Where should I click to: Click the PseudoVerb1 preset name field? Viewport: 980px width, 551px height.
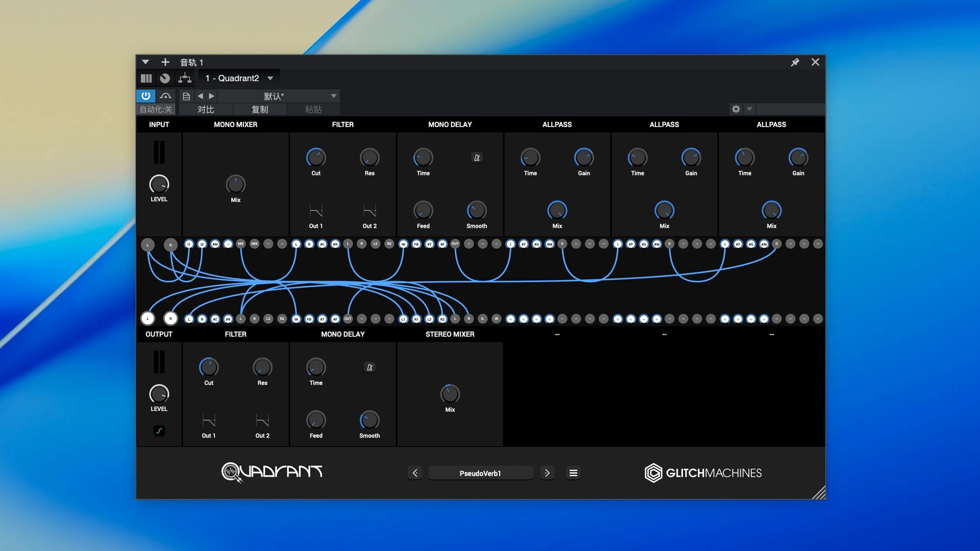[x=480, y=473]
